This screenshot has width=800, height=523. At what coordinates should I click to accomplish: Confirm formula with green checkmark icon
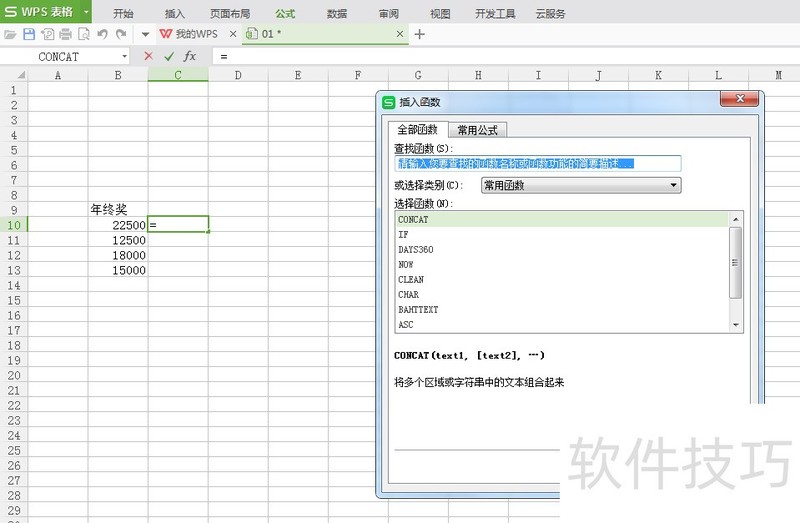coord(169,57)
